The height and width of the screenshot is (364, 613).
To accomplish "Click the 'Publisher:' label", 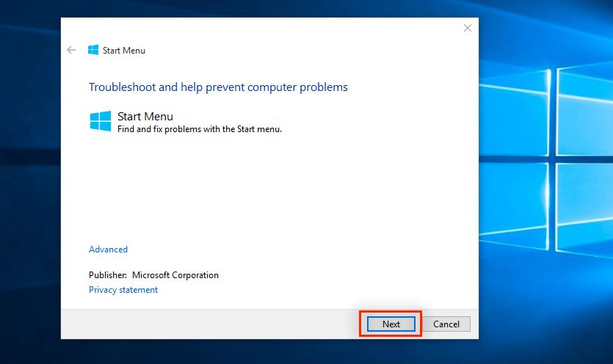I will pos(108,275).
